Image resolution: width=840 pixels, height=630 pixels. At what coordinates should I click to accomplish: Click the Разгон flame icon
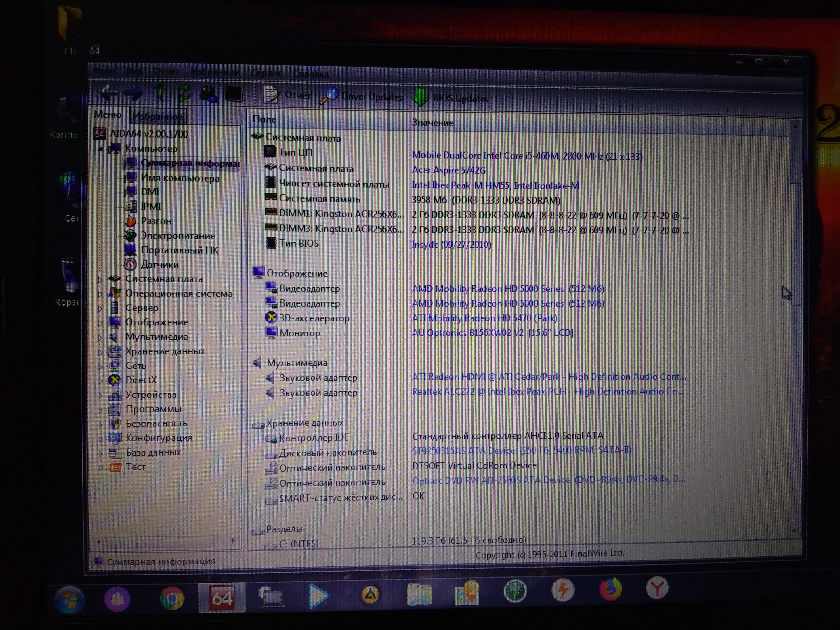[130, 221]
